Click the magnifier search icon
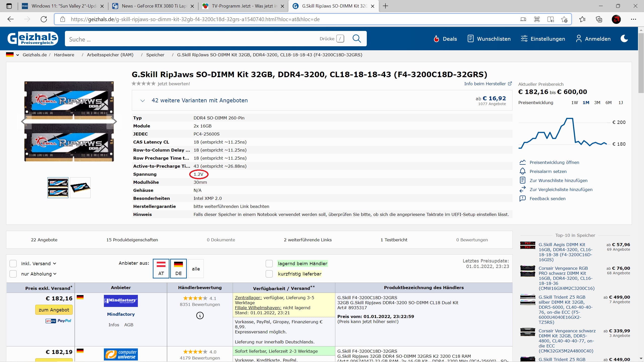Image resolution: width=644 pixels, height=362 pixels. [x=356, y=39]
